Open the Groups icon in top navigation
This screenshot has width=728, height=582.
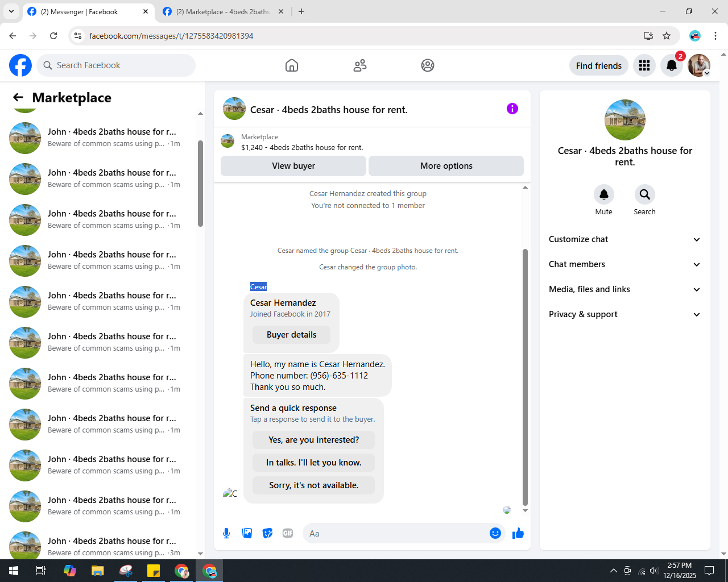click(x=428, y=65)
